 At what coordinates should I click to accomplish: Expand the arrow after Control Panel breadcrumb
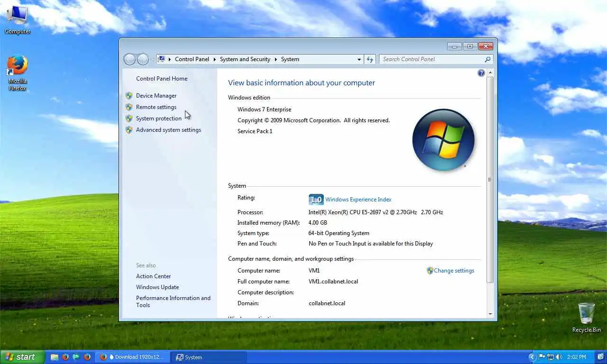[214, 59]
